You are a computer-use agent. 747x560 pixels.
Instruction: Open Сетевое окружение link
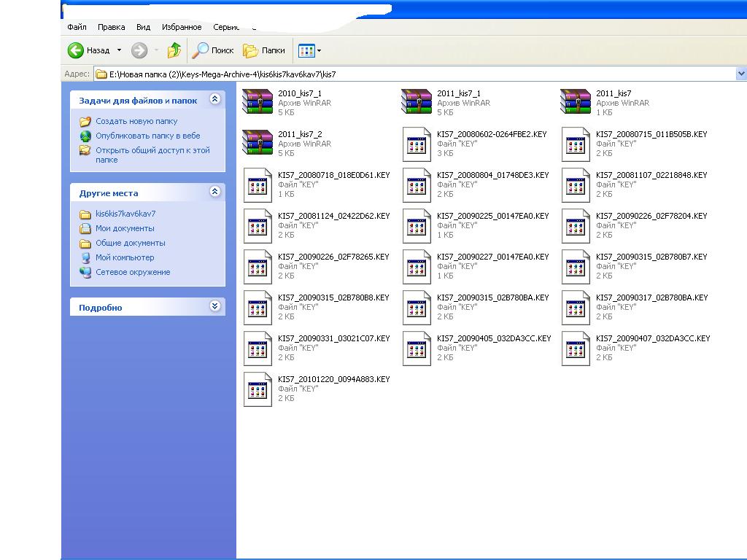click(133, 273)
